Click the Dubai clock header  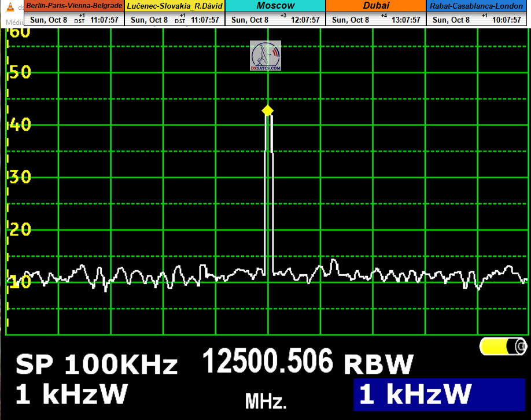pos(376,6)
